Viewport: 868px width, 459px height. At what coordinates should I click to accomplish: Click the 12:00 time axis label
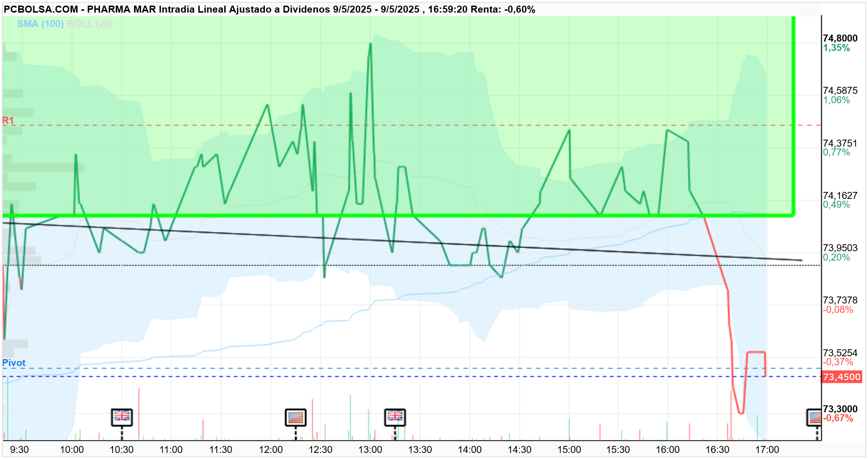click(x=271, y=450)
